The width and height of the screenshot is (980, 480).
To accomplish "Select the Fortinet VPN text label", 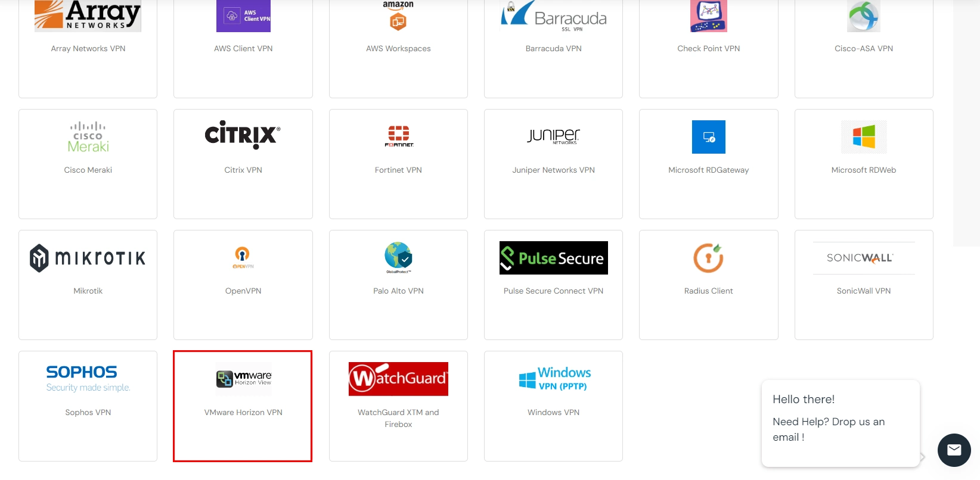I will click(398, 170).
